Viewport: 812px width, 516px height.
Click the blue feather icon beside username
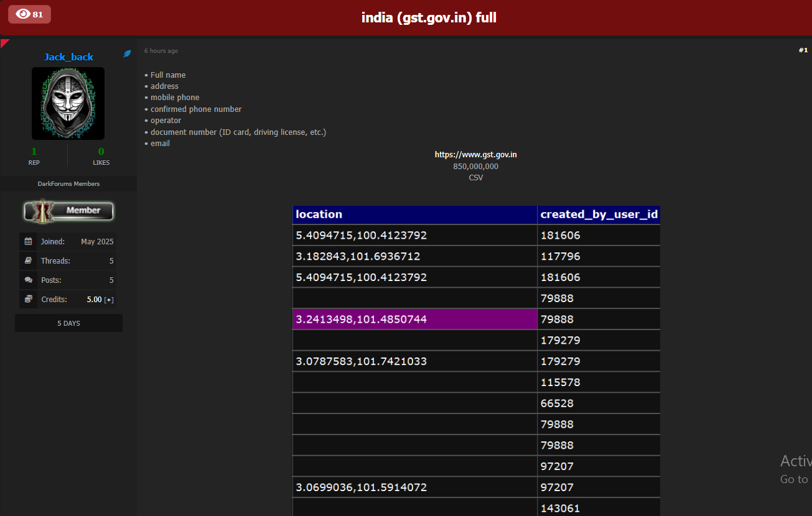click(127, 54)
